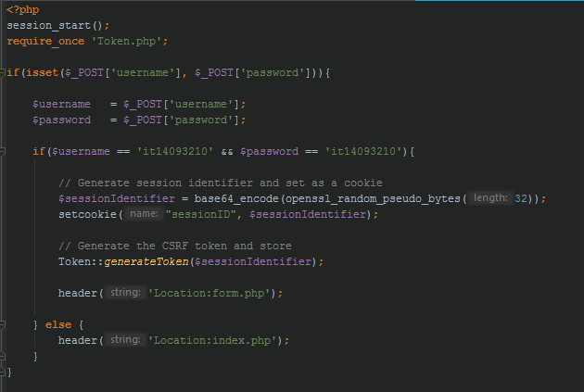The width and height of the screenshot is (584, 392).
Task: Click the 'name:' parameter hint
Action: point(144,214)
